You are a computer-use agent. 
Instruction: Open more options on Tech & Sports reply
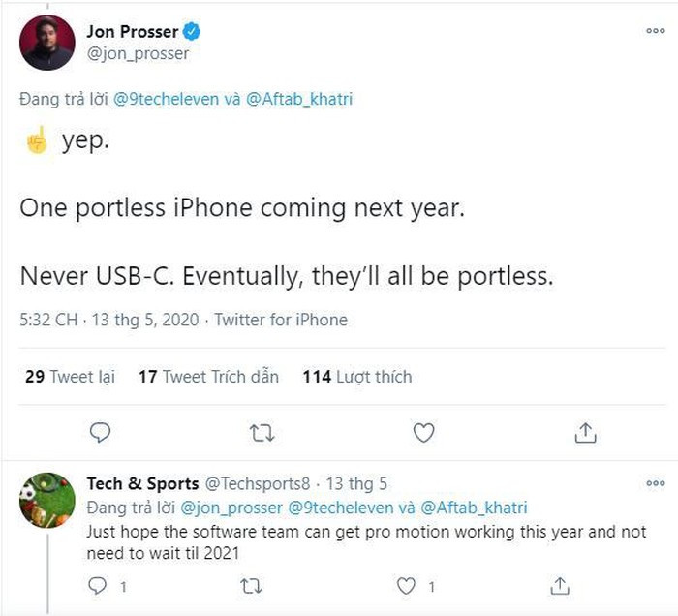(x=655, y=483)
